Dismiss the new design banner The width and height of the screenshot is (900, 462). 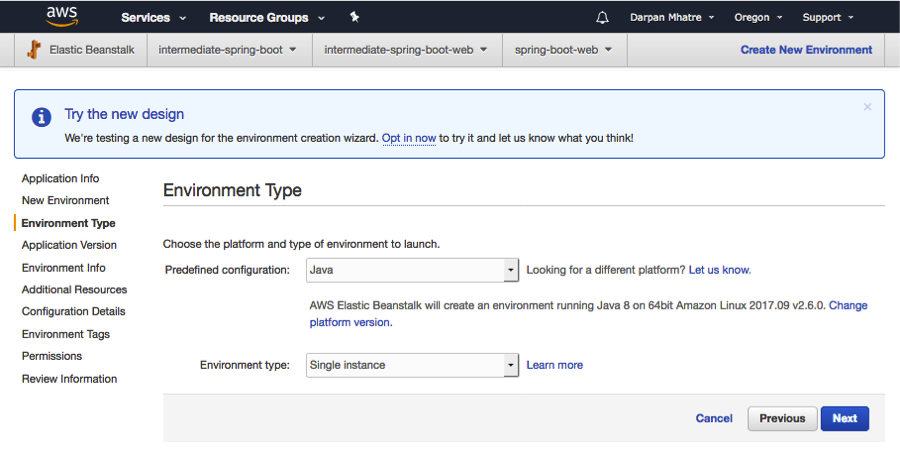pyautogui.click(x=867, y=107)
